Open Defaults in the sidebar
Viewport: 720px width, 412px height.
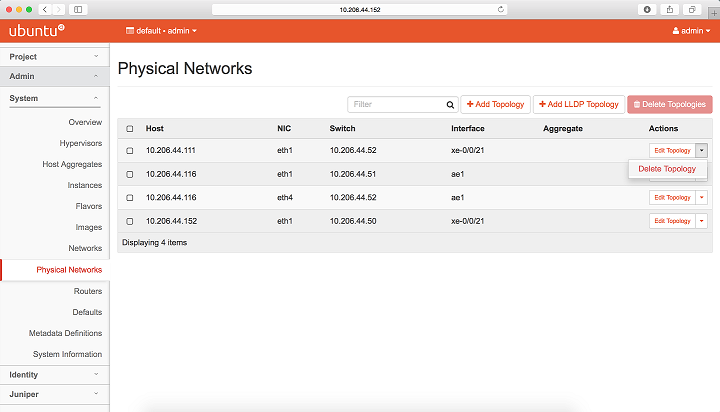[x=87, y=312]
